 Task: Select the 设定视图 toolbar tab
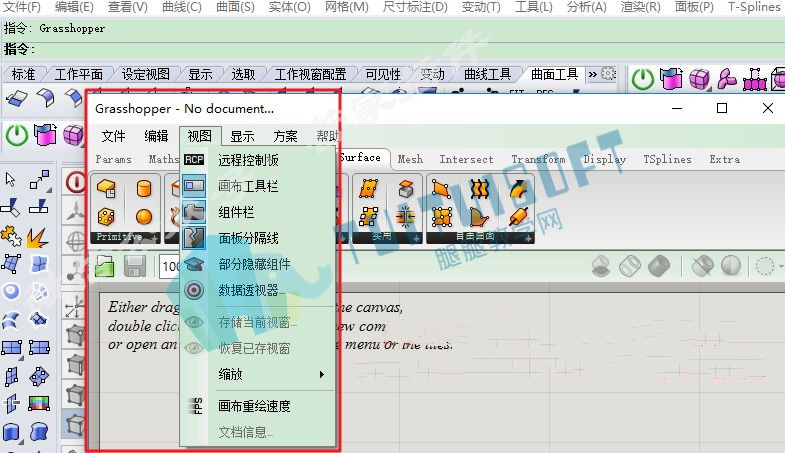pos(146,75)
